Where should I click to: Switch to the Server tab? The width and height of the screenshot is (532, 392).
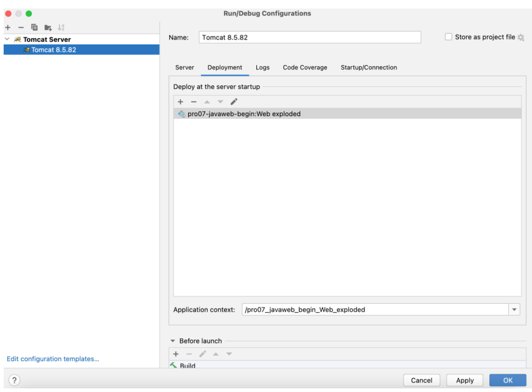point(184,67)
